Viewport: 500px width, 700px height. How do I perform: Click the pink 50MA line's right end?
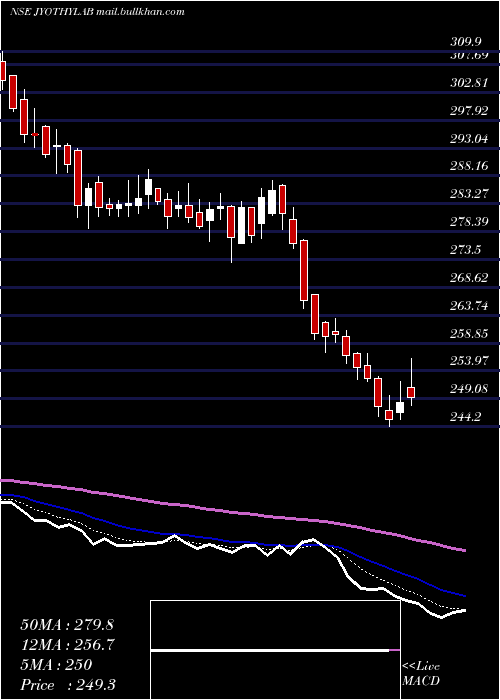[x=464, y=550]
